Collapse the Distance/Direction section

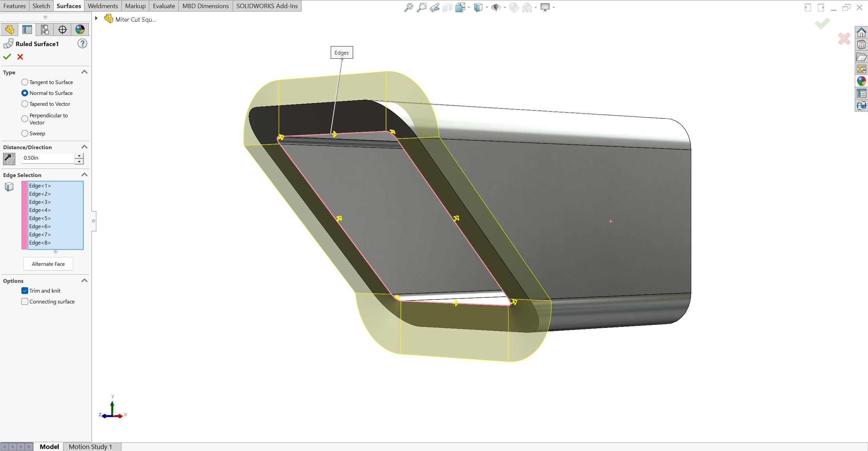click(84, 147)
